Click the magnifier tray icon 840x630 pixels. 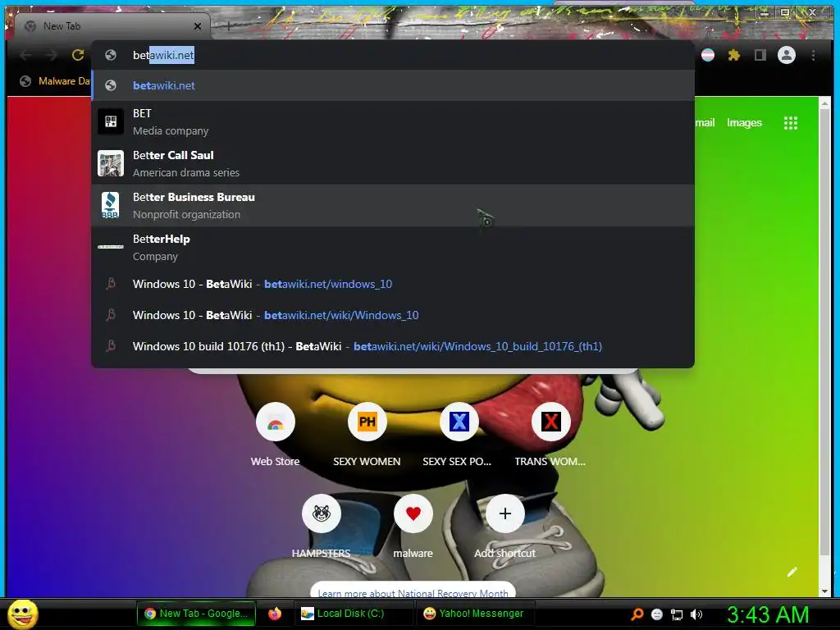coord(637,614)
